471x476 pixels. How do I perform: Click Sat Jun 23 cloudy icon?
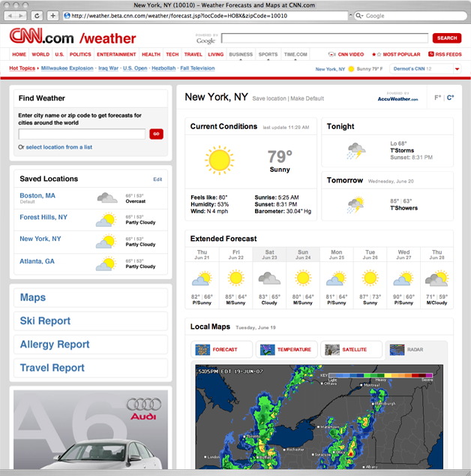coord(269,278)
